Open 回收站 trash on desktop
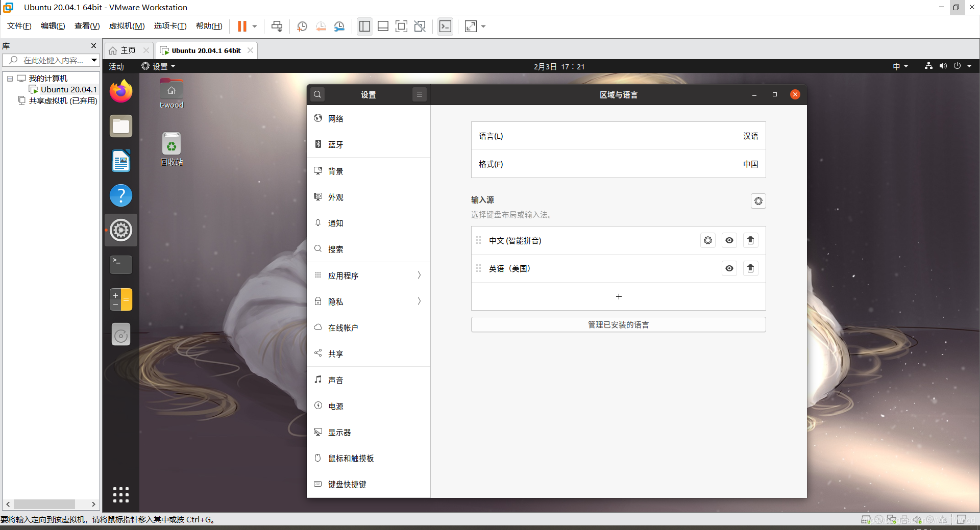Image resolution: width=980 pixels, height=530 pixels. (x=171, y=149)
